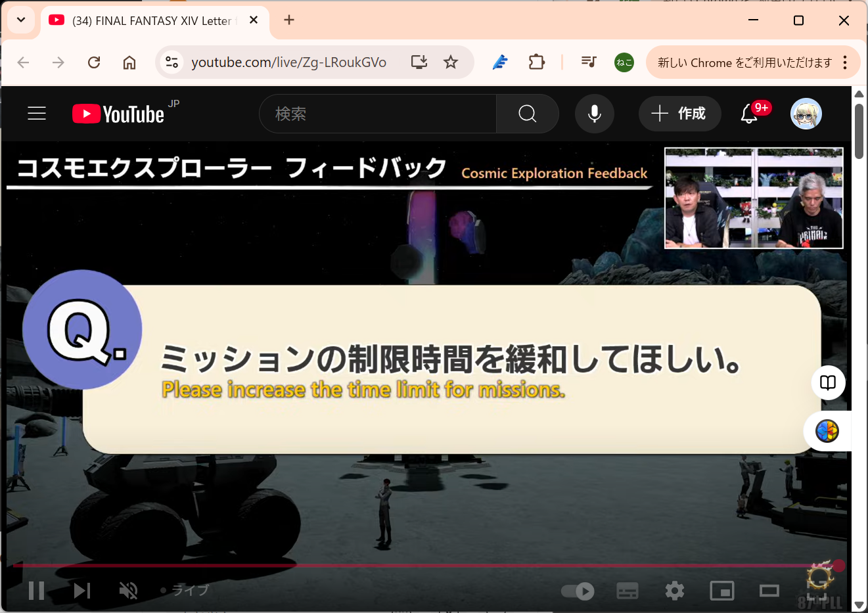The height and width of the screenshot is (613, 868).
Task: Bookmark this page with the star
Action: (451, 62)
